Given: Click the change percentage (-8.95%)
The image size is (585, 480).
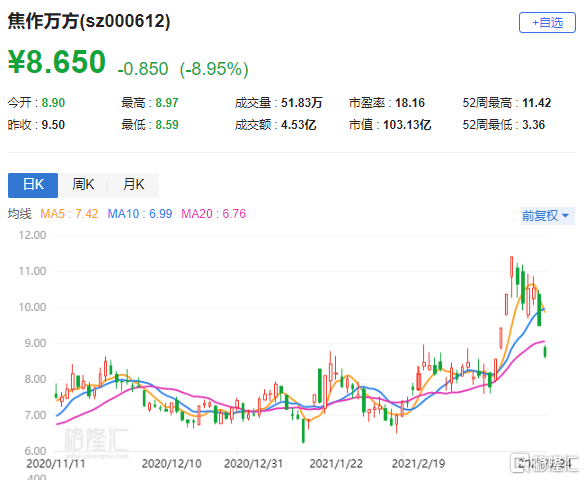Looking at the screenshot, I should 214,69.
